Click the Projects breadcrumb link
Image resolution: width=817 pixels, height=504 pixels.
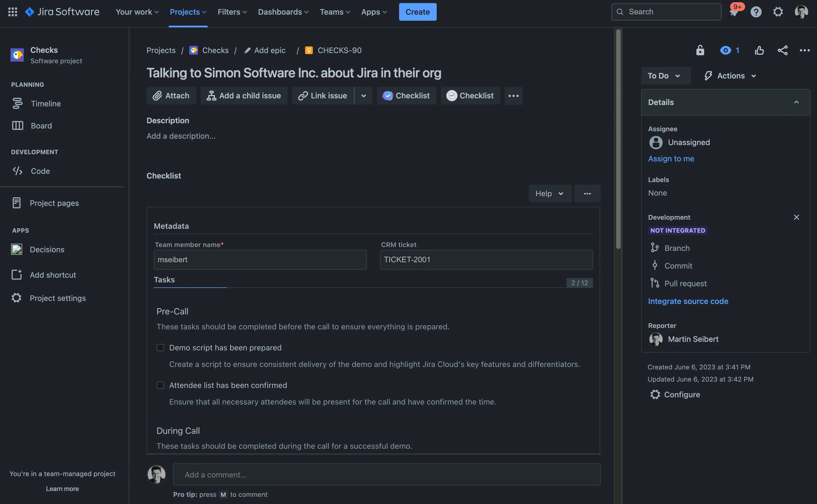[x=161, y=50]
